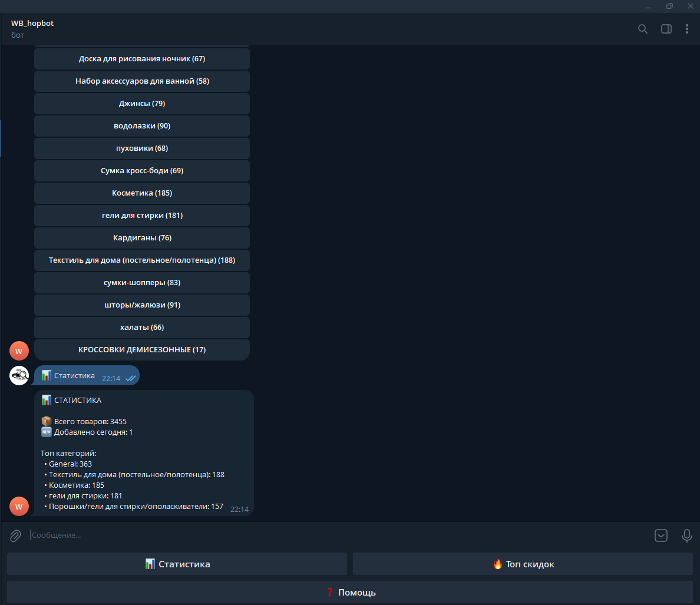Select the Доска для рисования ночник (67) button

(x=142, y=59)
